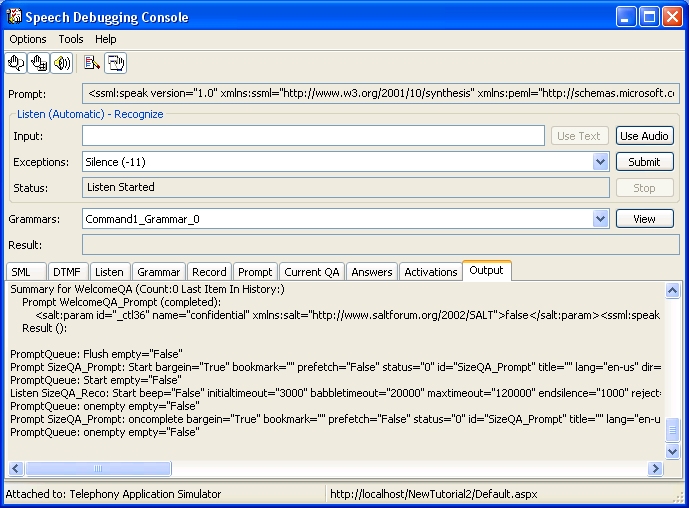Image resolution: width=689 pixels, height=508 pixels.
Task: Open the Help menu
Action: coord(105,39)
